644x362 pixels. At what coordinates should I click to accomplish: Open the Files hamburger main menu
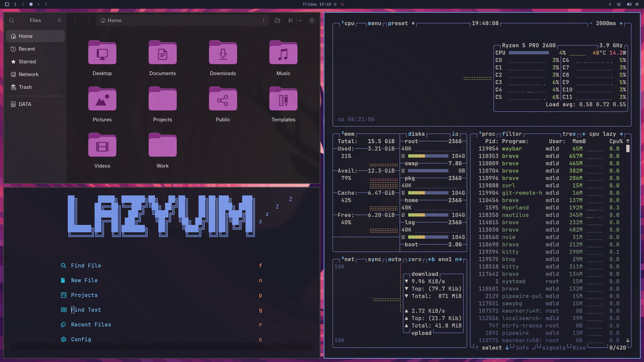(x=59, y=20)
